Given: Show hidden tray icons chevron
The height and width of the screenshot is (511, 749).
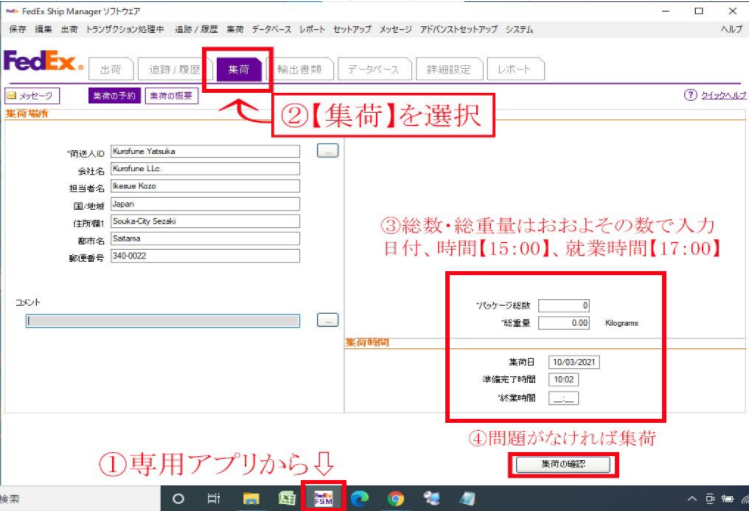Looking at the screenshot, I should point(692,499).
